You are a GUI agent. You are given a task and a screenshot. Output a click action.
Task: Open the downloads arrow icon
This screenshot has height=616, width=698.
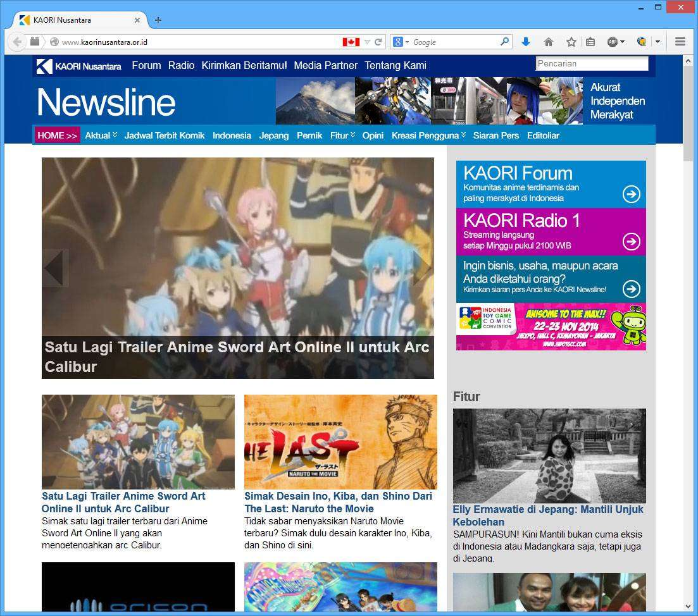pos(526,42)
